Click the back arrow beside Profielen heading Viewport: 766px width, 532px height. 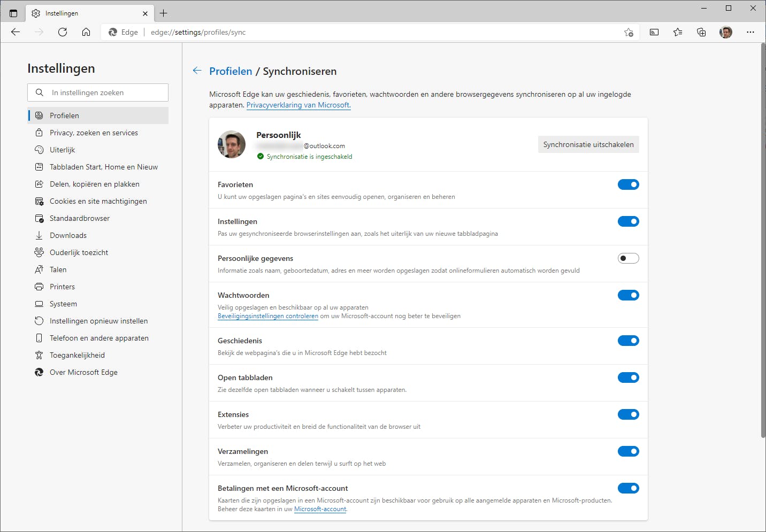coord(197,71)
